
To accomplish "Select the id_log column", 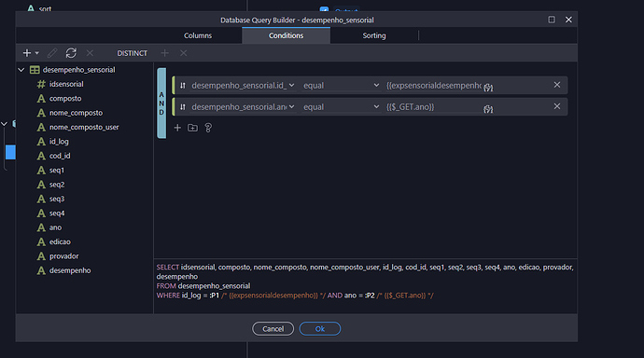I will coord(59,142).
